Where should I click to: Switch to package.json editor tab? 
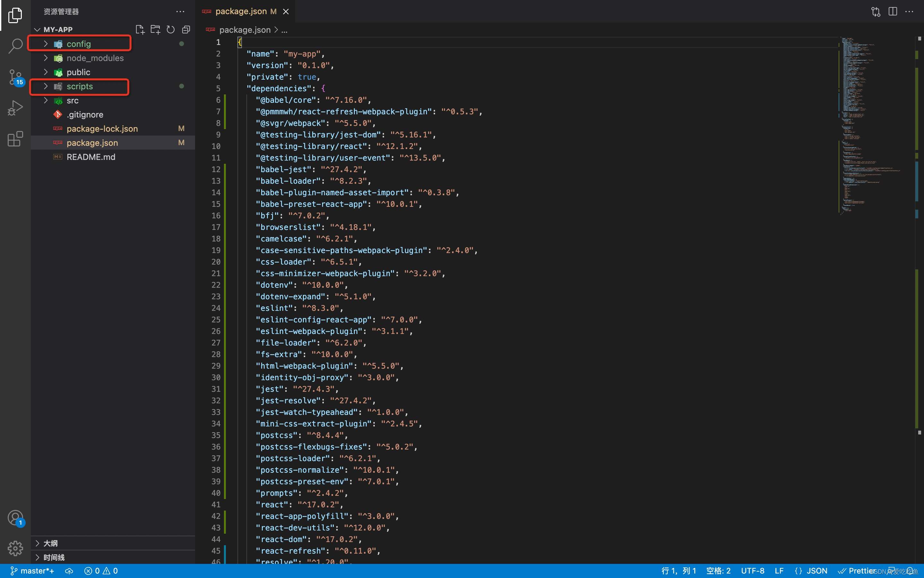(x=245, y=12)
